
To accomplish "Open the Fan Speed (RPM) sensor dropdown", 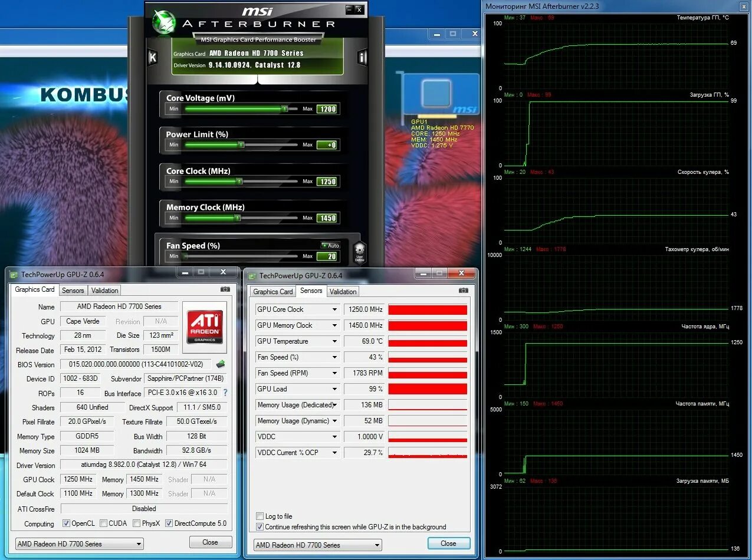I will pyautogui.click(x=334, y=373).
